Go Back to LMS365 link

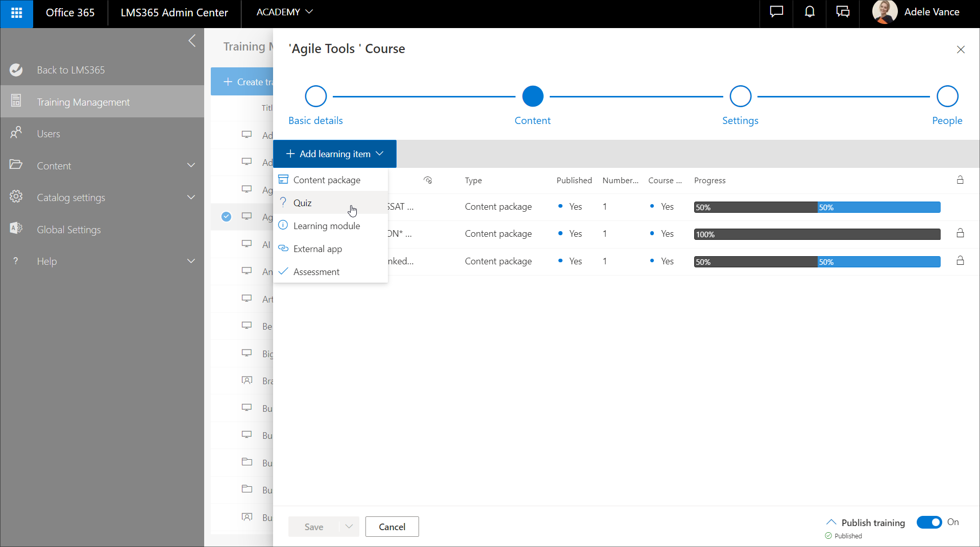pos(70,70)
